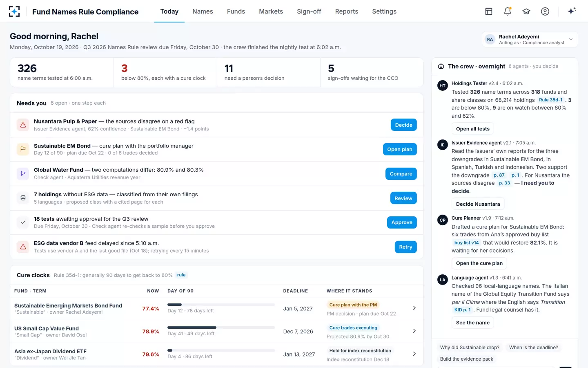Click the graduation cap learning icon

(x=526, y=11)
